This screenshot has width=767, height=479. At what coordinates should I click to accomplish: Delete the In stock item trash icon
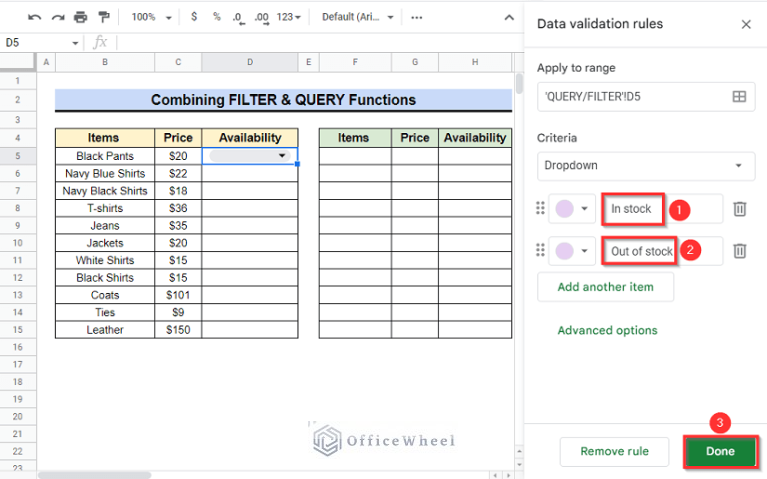tap(740, 209)
